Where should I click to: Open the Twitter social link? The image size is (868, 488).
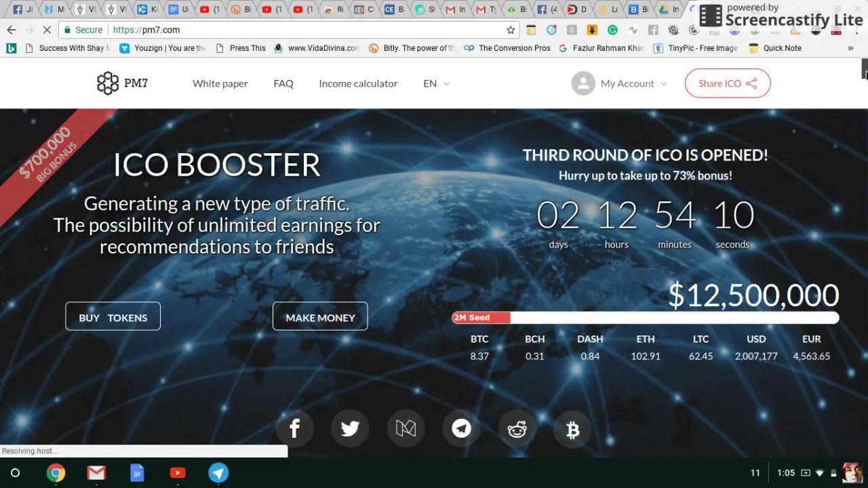350,428
